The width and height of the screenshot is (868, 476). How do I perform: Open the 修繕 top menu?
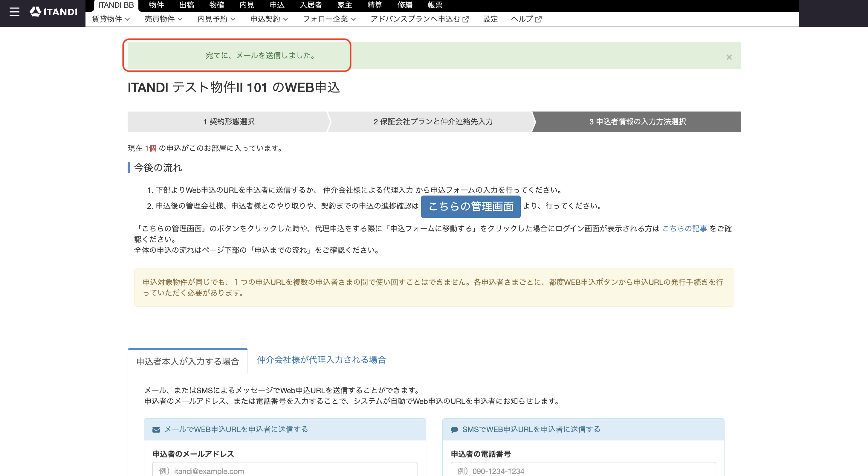405,5
